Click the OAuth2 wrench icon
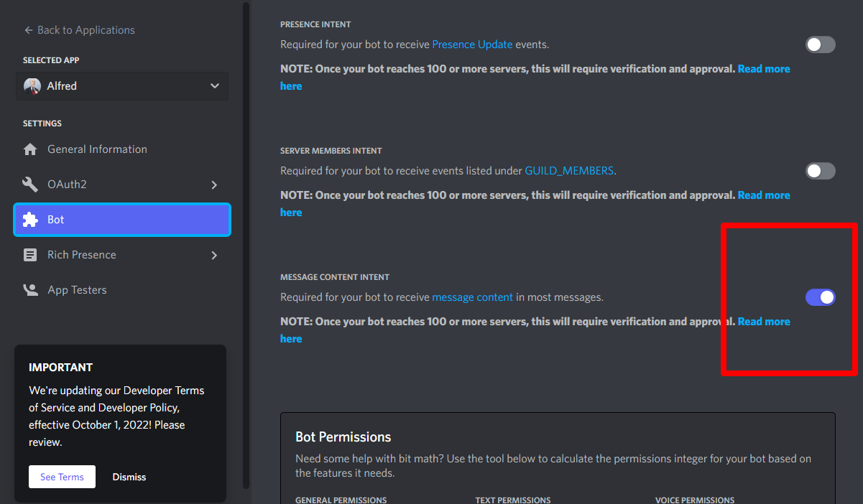Screen dimensions: 863x504 pos(30,185)
